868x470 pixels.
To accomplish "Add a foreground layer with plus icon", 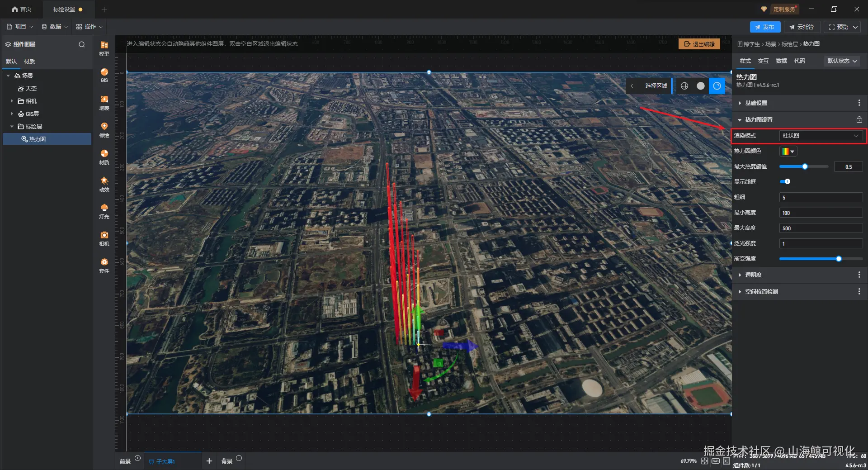I will click(x=138, y=458).
